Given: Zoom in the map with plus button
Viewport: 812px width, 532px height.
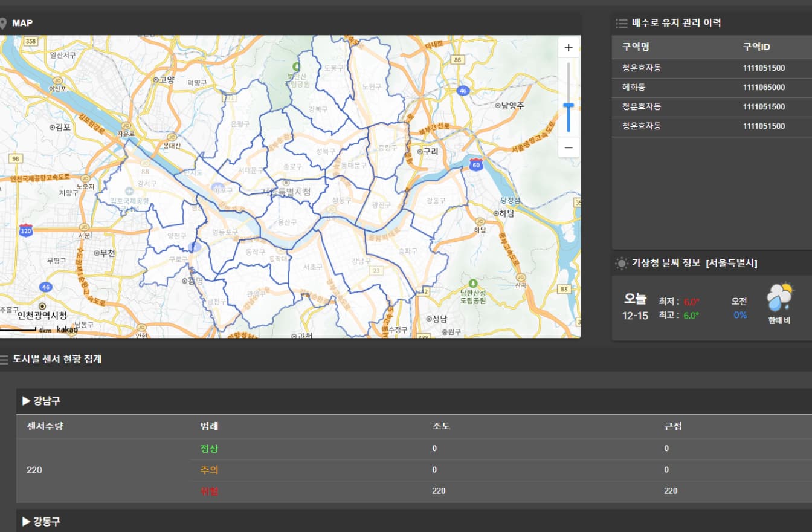Looking at the screenshot, I should (568, 48).
